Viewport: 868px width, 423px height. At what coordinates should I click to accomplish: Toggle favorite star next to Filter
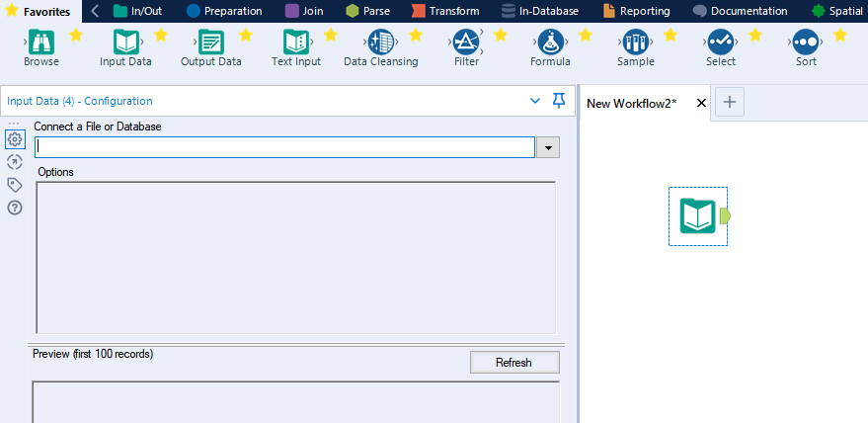(501, 35)
